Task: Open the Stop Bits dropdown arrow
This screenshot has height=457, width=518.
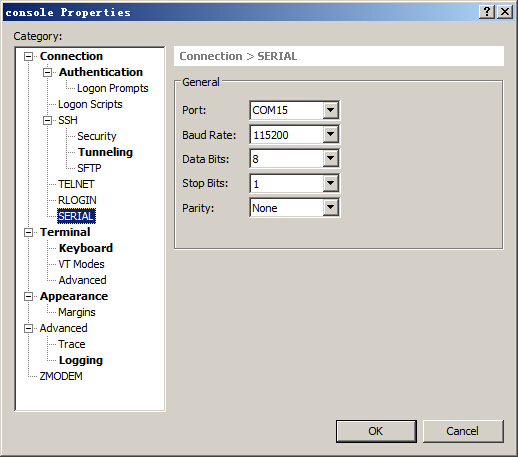Action: point(330,183)
